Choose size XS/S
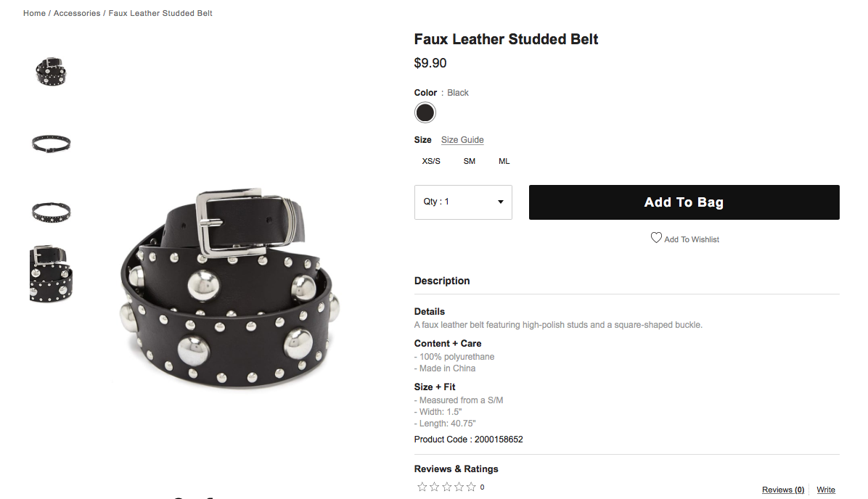Viewport: 868px width, 499px height. tap(431, 161)
